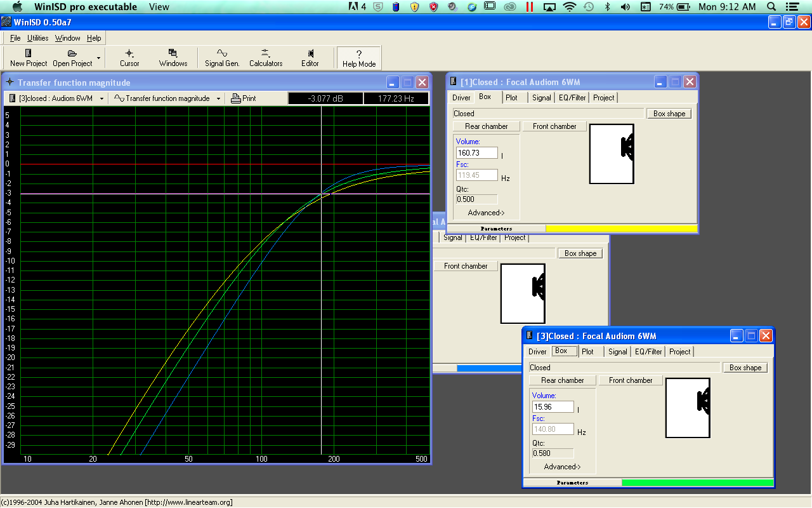
Task: Switch to Driver tab in [3]Closed window
Action: coord(537,352)
